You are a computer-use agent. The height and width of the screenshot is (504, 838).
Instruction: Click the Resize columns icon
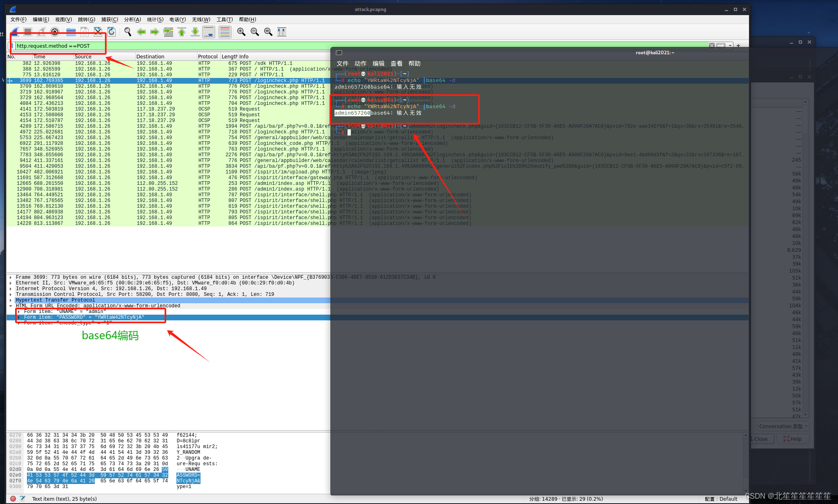[x=282, y=32]
